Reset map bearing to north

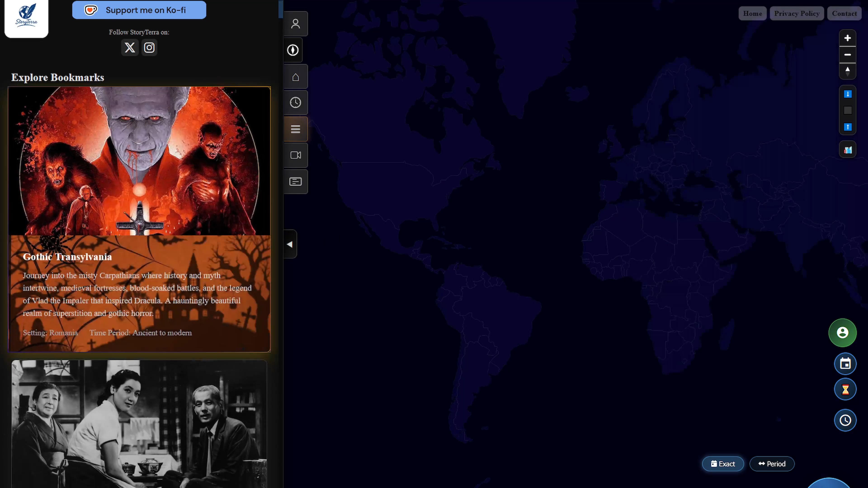click(847, 71)
